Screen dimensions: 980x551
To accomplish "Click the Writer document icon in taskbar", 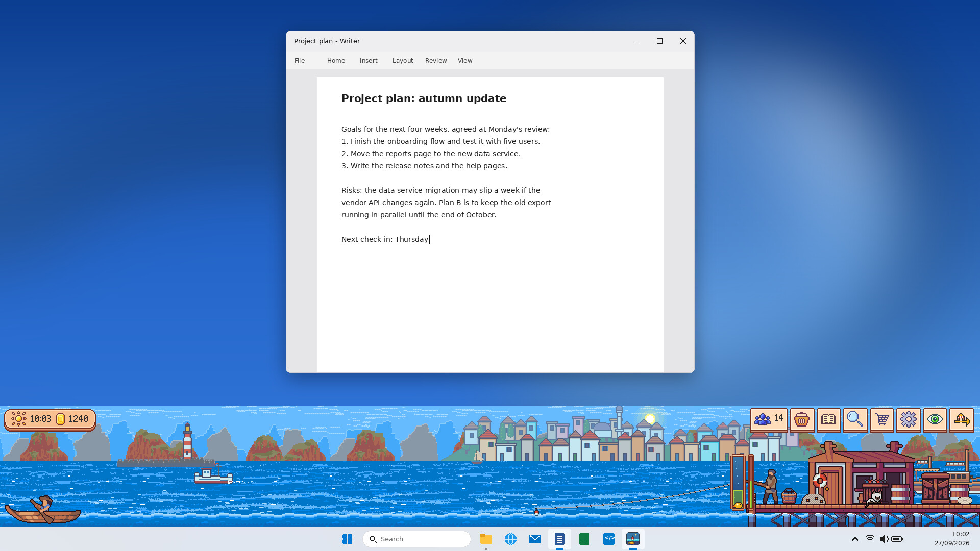I will pyautogui.click(x=559, y=539).
